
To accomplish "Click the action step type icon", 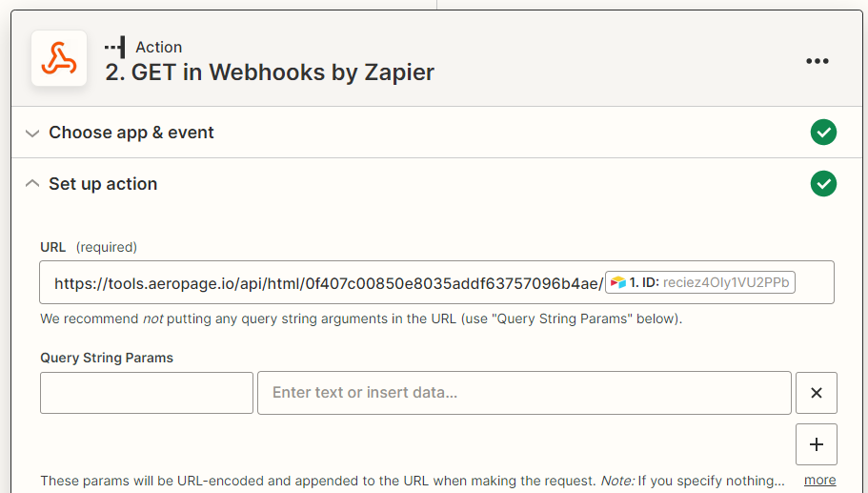I will [x=115, y=47].
